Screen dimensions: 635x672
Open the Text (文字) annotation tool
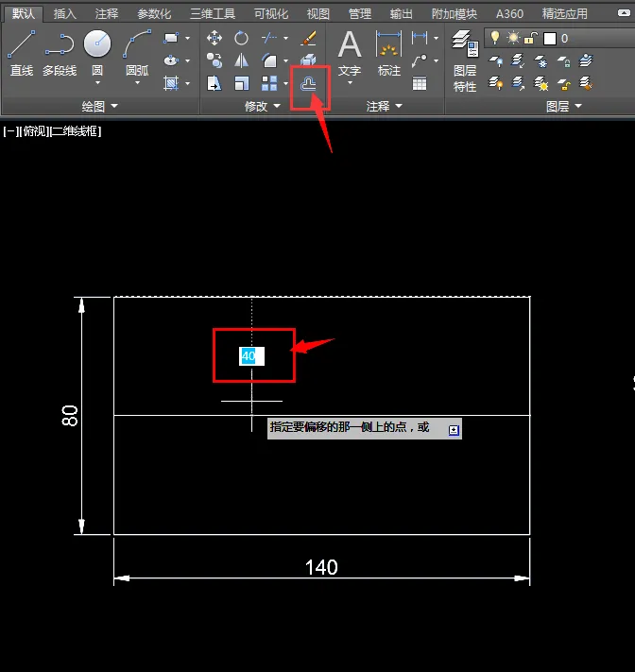tap(350, 52)
